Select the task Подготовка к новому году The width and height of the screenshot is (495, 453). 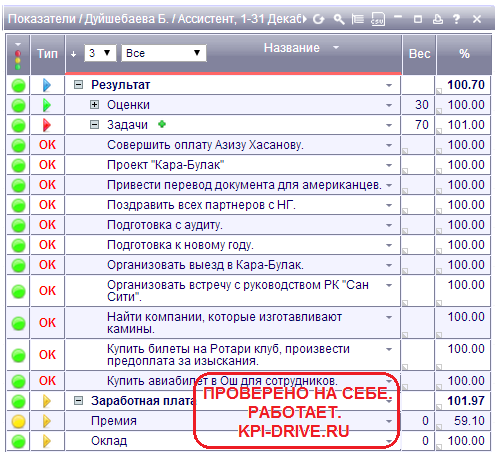click(x=180, y=245)
